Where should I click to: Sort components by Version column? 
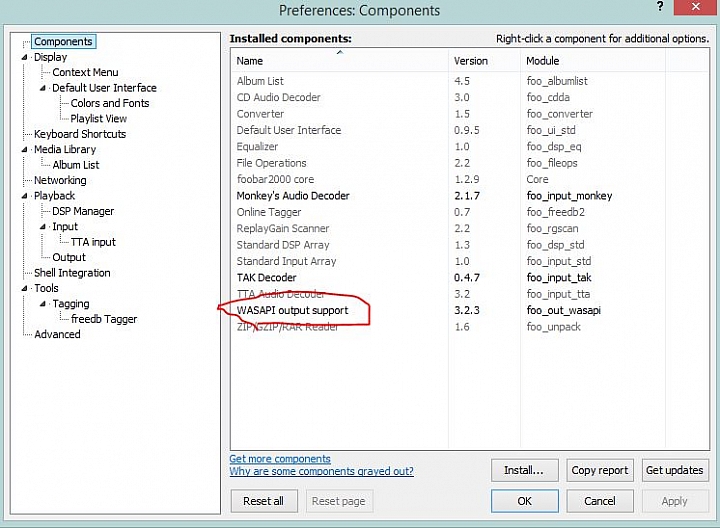click(484, 61)
